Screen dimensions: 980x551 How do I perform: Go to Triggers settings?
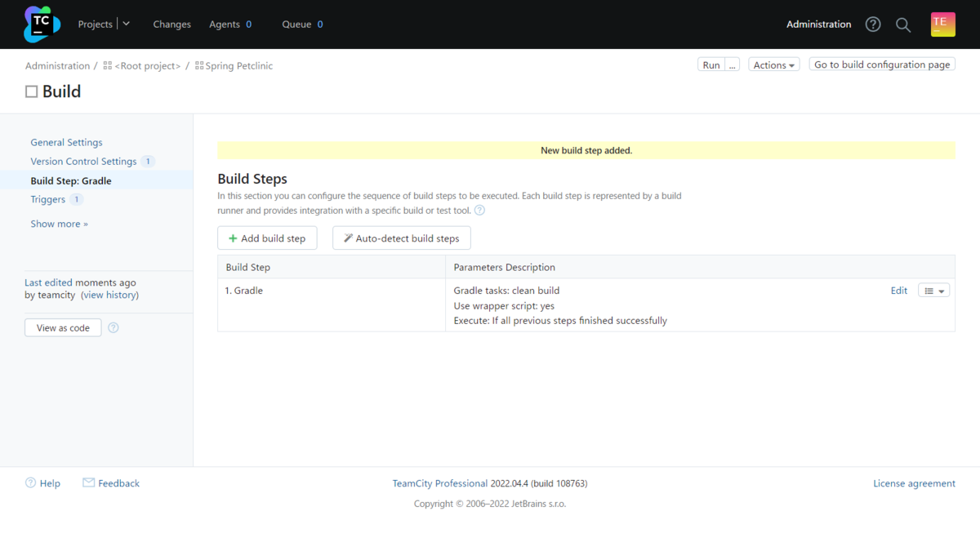pyautogui.click(x=47, y=199)
